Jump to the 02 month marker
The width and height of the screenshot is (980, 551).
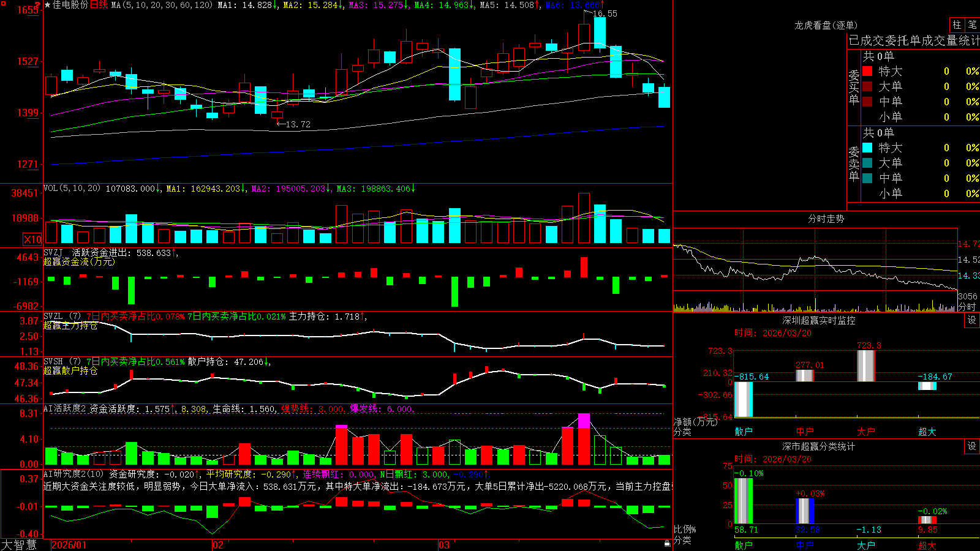217,545
